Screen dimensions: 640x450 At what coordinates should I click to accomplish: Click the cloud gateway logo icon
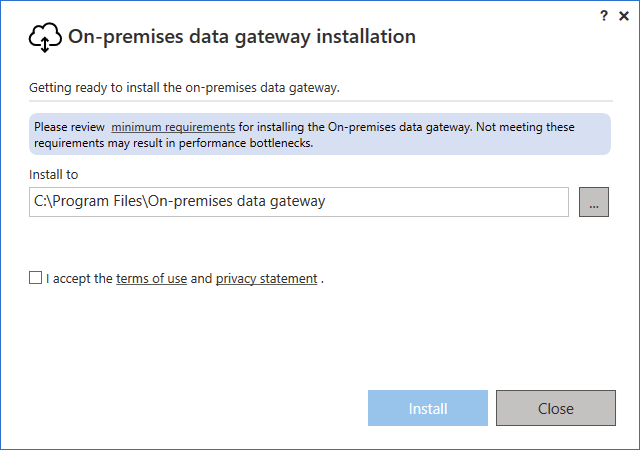click(x=45, y=37)
